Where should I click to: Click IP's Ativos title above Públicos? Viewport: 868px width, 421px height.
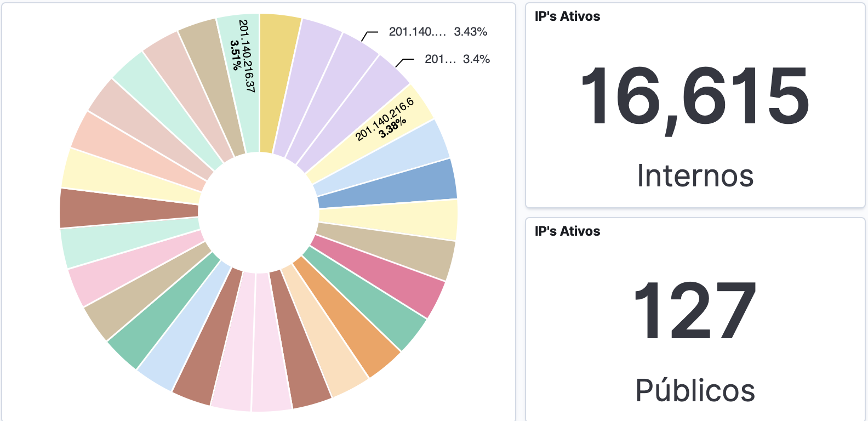[567, 231]
